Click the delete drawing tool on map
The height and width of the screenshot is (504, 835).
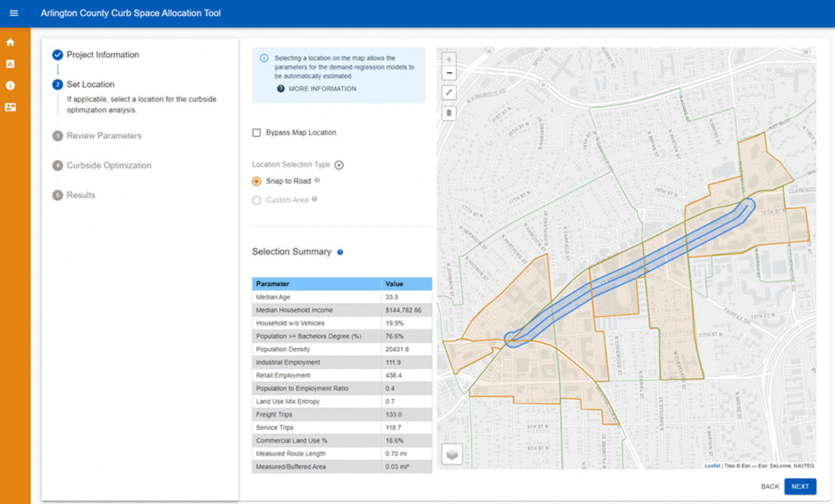click(x=448, y=112)
